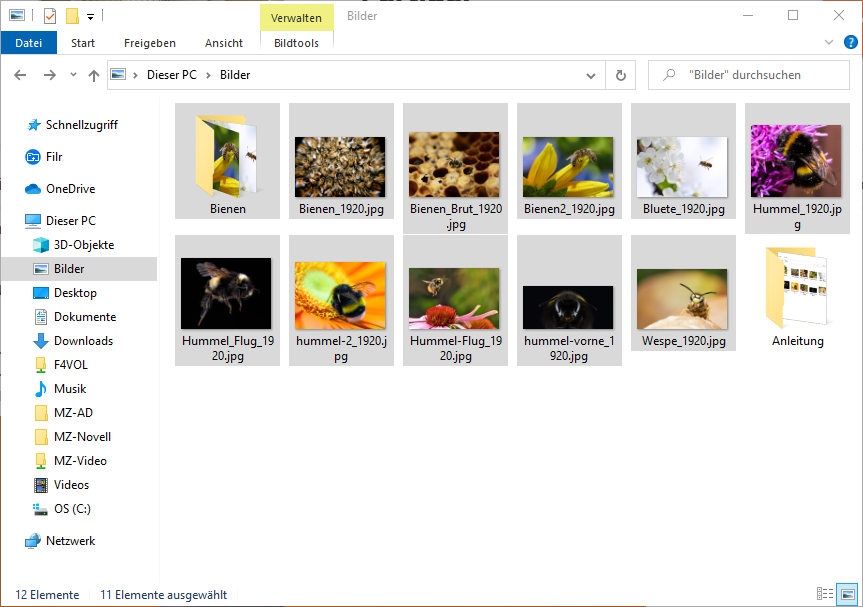Open the quick access toolbar customize arrow

90,17
